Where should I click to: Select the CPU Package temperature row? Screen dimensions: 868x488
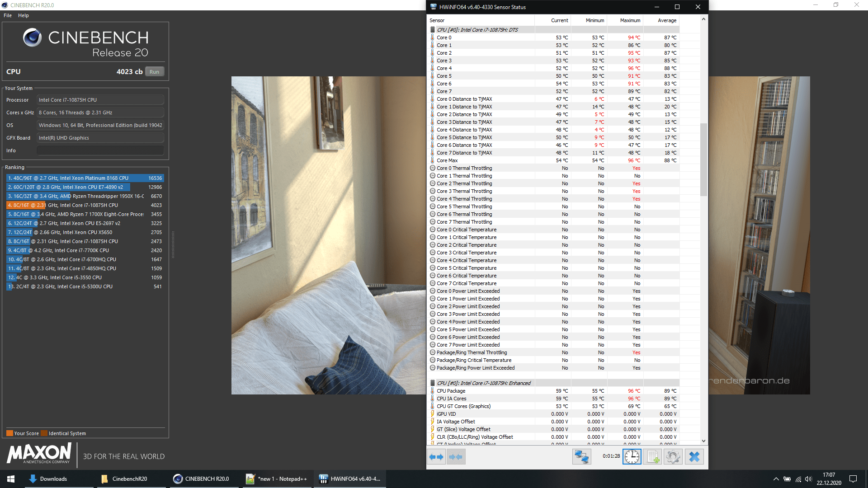click(x=554, y=391)
